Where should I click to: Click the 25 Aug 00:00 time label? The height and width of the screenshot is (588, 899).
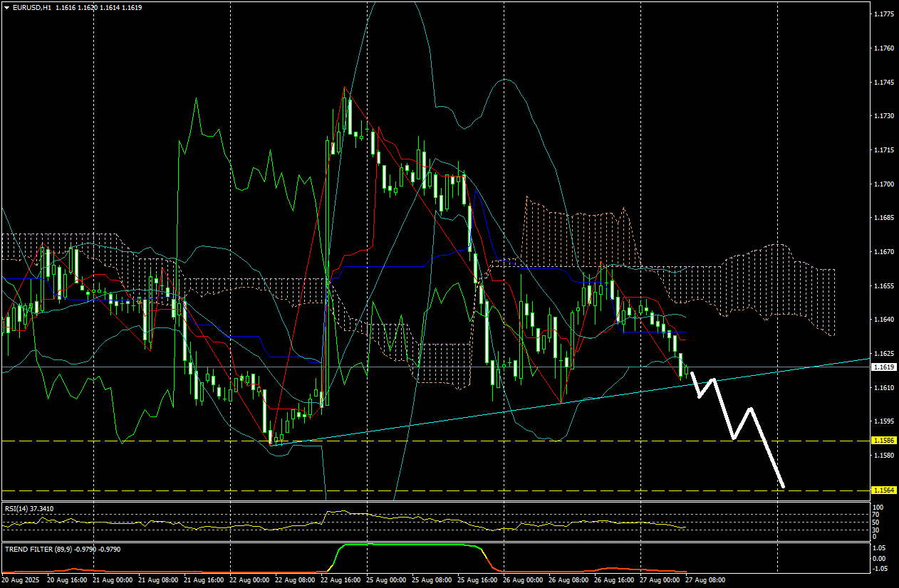click(x=386, y=580)
